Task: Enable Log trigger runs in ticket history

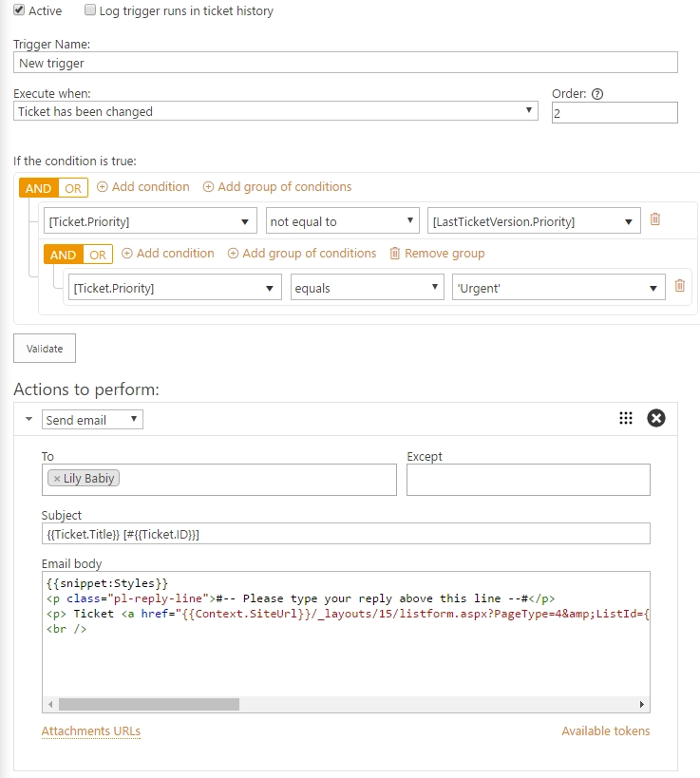Action: tap(90, 9)
